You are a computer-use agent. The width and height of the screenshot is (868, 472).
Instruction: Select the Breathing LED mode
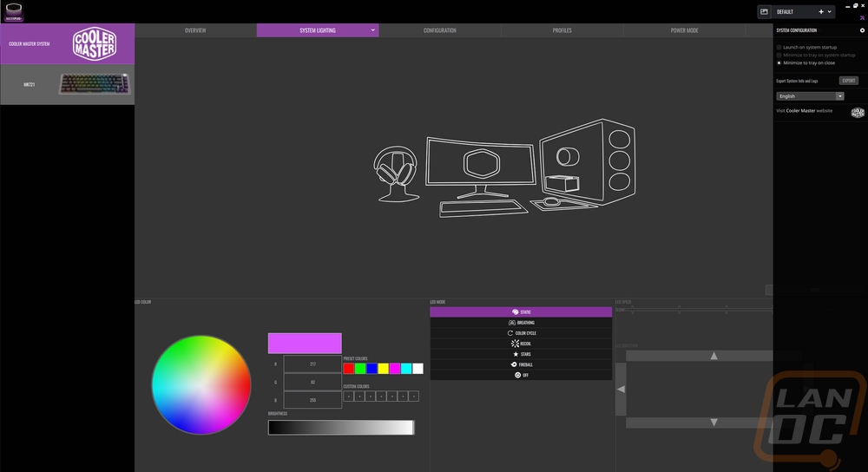click(x=521, y=323)
